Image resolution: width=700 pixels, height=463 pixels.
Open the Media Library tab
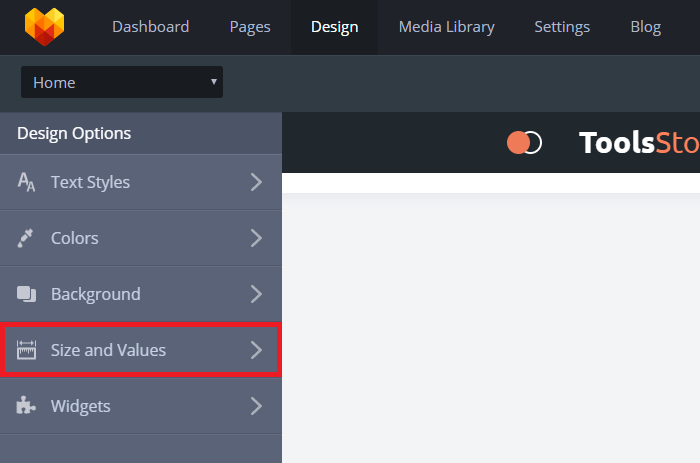click(x=446, y=27)
